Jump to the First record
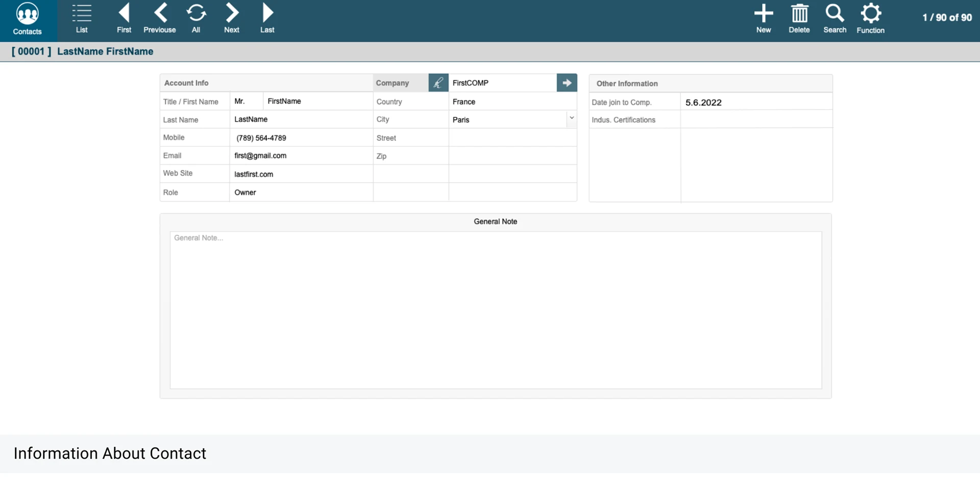Screen dimensions: 980x477 pos(124,19)
